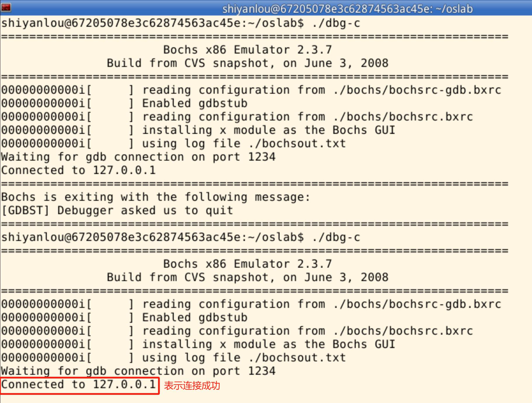Click the title bar text showing ~/oslab
This screenshot has height=403, width=532.
347,9
